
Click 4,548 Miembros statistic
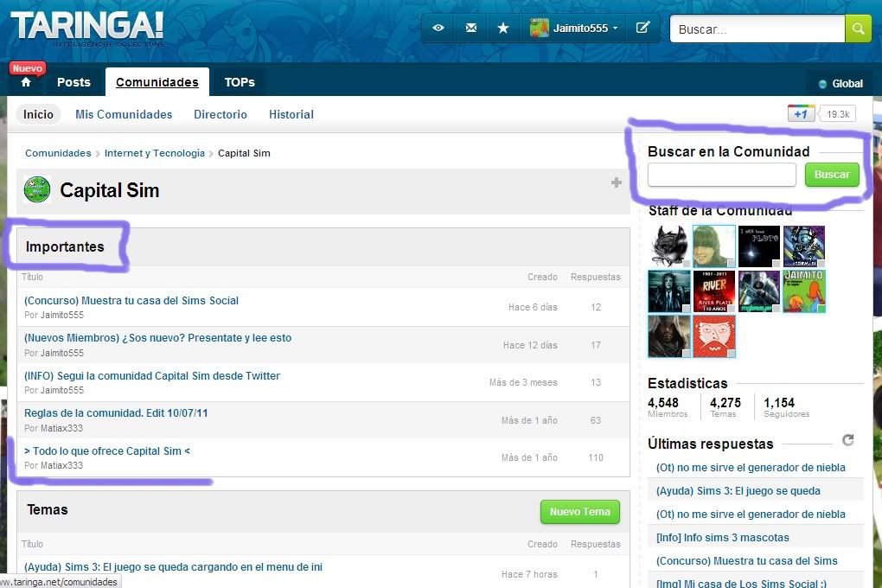668,406
